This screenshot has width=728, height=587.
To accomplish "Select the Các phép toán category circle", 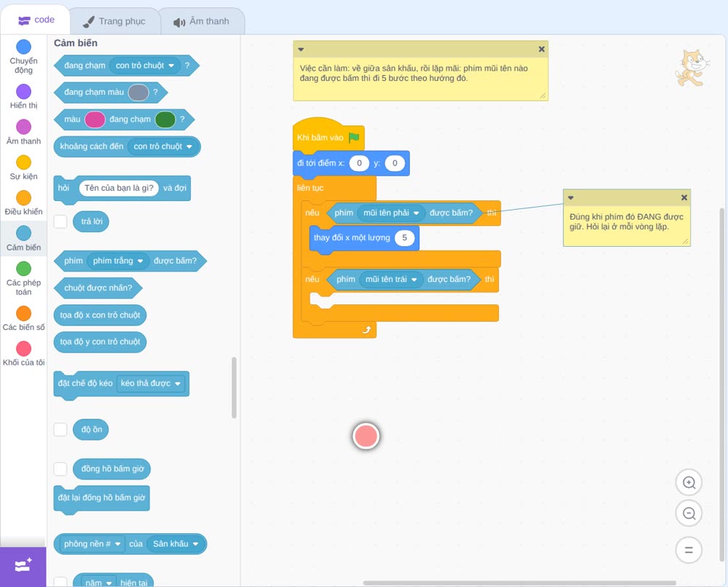I will click(24, 269).
